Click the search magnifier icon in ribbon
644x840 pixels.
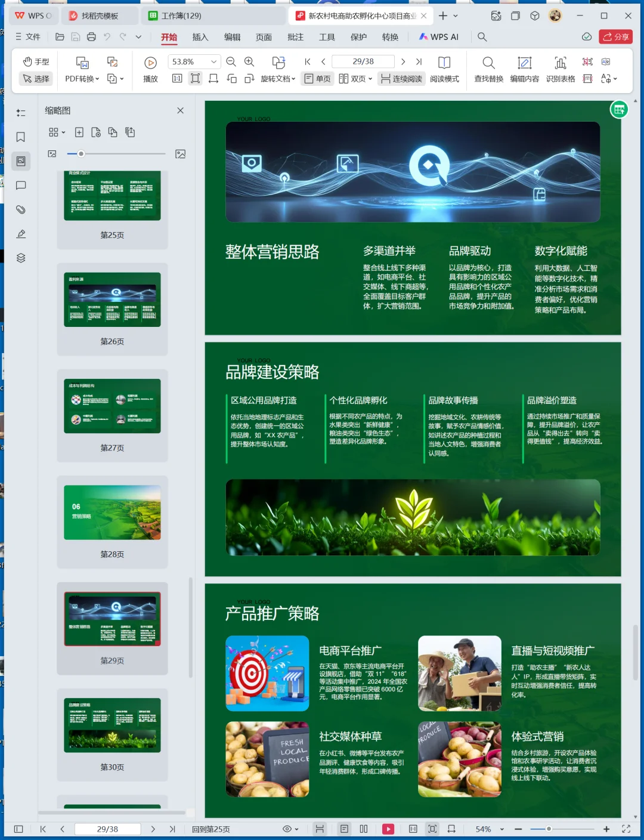(x=482, y=37)
